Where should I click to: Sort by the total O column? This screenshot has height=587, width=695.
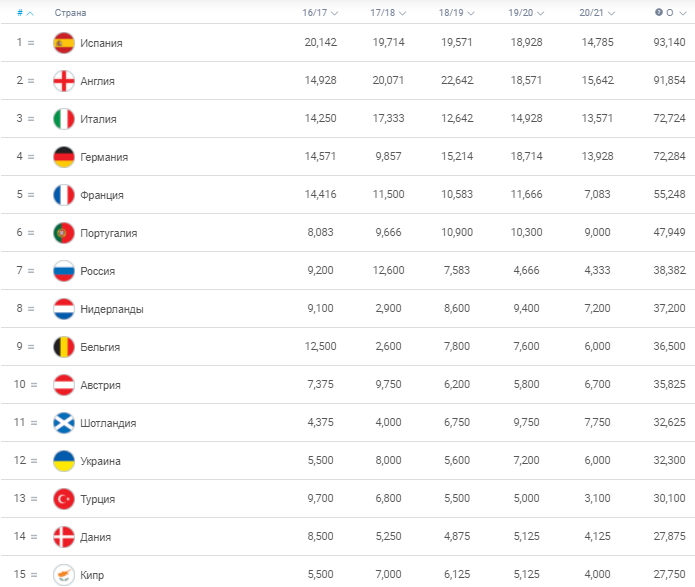pos(676,13)
